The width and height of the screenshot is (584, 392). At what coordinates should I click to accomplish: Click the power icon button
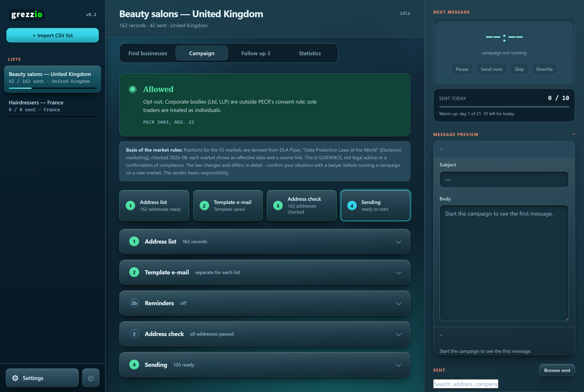(x=91, y=378)
